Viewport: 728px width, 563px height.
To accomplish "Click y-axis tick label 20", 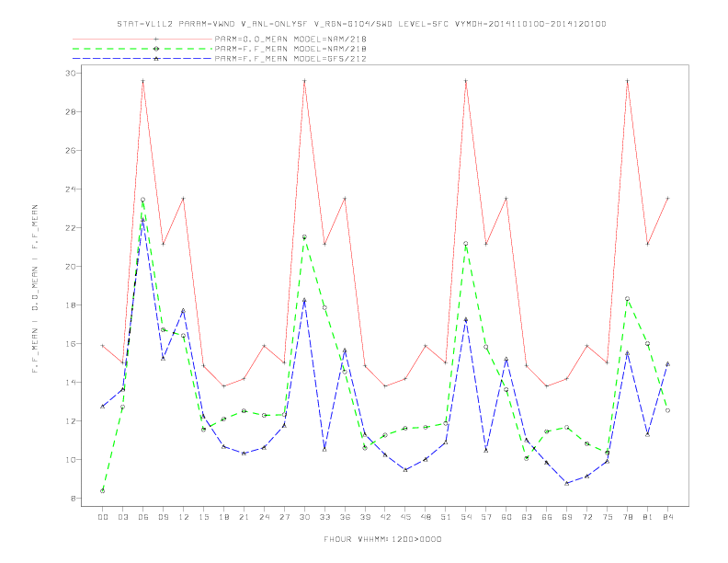I will 70,266.
